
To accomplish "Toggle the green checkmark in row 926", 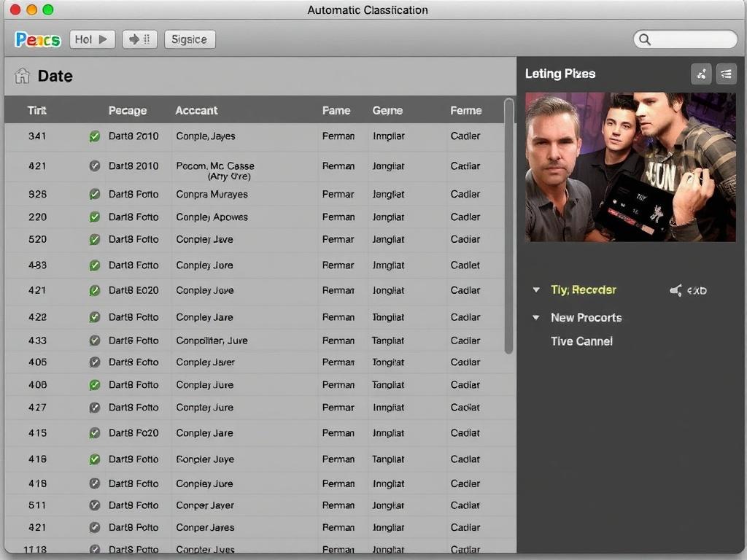I will (x=94, y=195).
